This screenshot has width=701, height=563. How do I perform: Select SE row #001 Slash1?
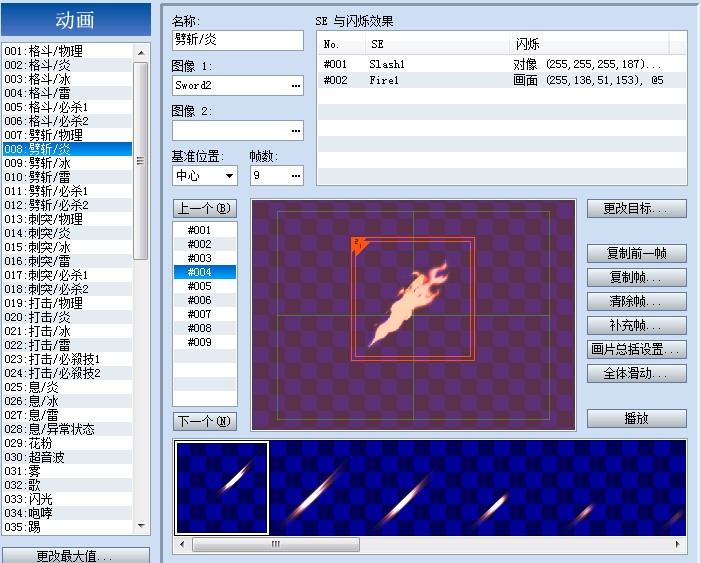point(502,64)
